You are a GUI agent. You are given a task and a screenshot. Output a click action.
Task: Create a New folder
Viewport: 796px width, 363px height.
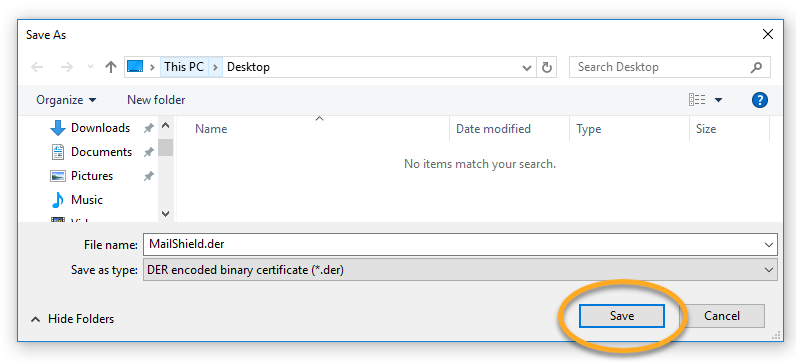[x=156, y=100]
